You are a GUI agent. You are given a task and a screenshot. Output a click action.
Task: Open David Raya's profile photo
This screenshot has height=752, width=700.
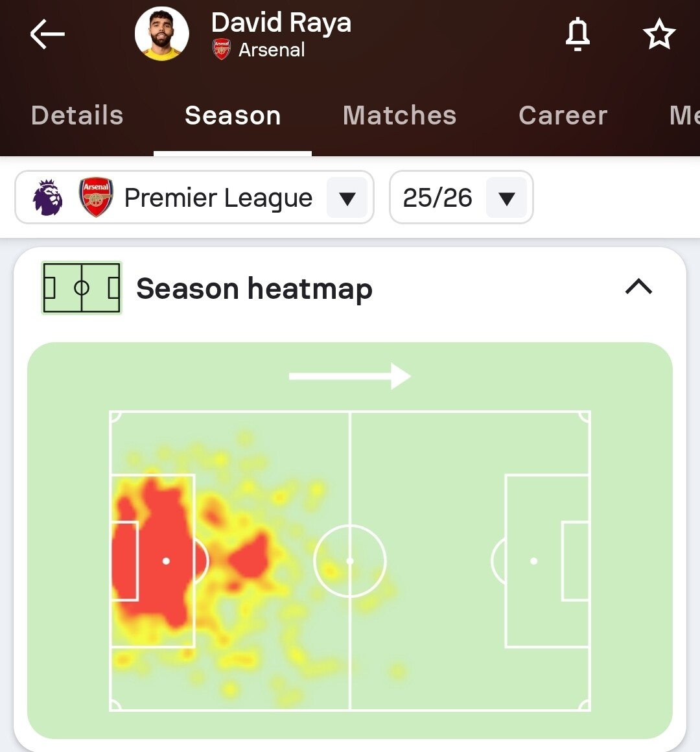coord(162,34)
